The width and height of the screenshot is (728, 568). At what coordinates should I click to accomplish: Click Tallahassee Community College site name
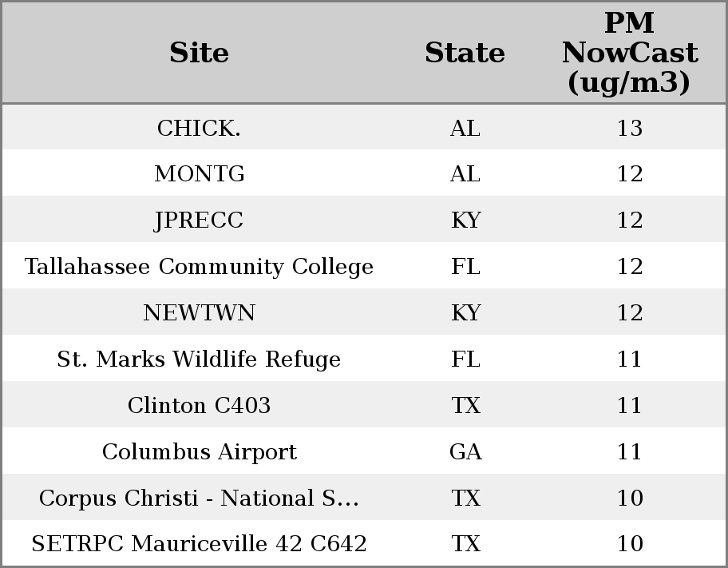click(x=199, y=267)
